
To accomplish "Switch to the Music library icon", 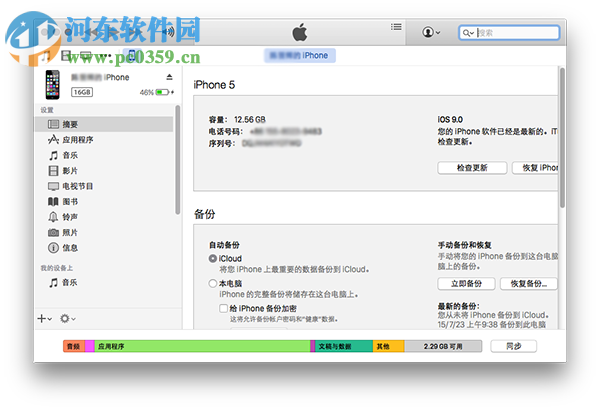I will coord(45,56).
